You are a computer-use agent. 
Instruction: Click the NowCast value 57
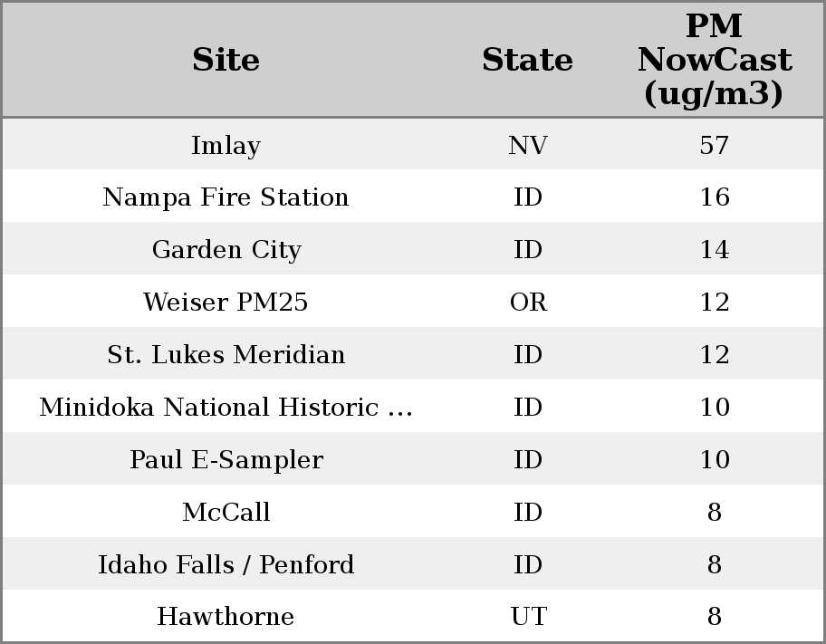click(714, 145)
